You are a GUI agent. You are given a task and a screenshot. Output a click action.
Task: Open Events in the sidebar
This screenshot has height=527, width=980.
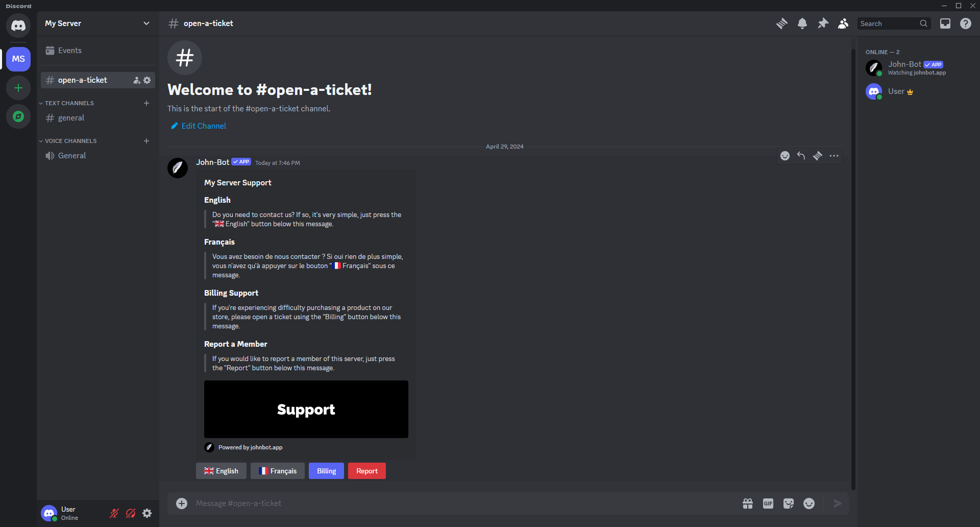coord(69,51)
